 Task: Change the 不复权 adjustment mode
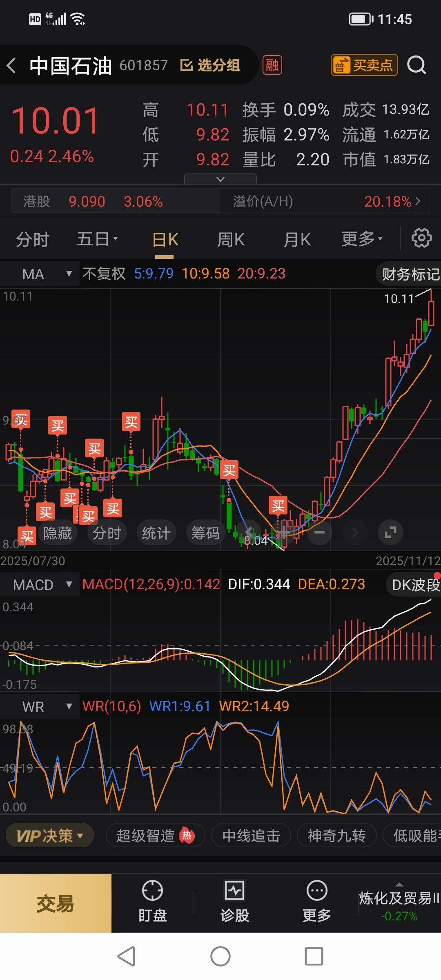click(104, 274)
